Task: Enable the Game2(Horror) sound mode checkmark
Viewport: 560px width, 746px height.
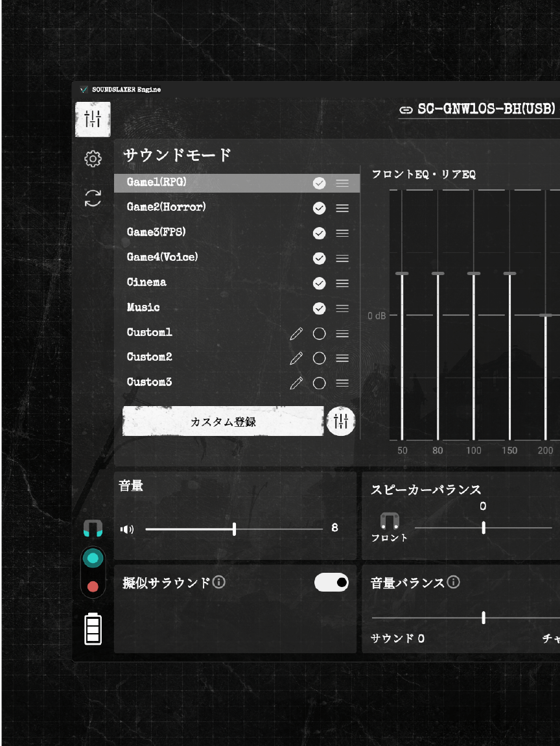Action: click(x=319, y=208)
